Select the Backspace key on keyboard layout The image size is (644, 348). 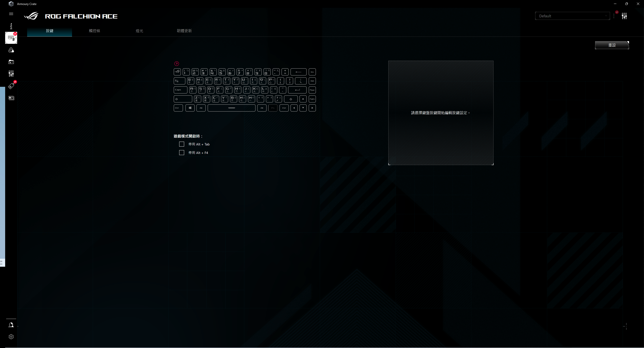(298, 72)
